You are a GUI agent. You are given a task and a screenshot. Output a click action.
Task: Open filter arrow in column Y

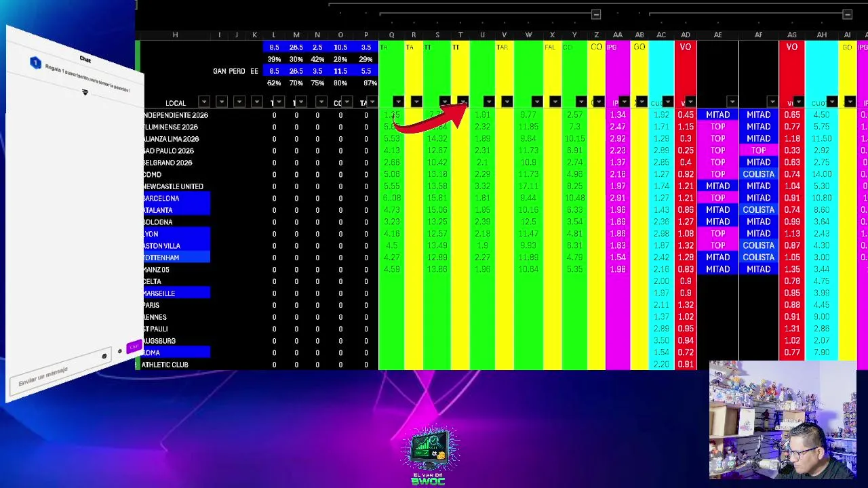(581, 102)
